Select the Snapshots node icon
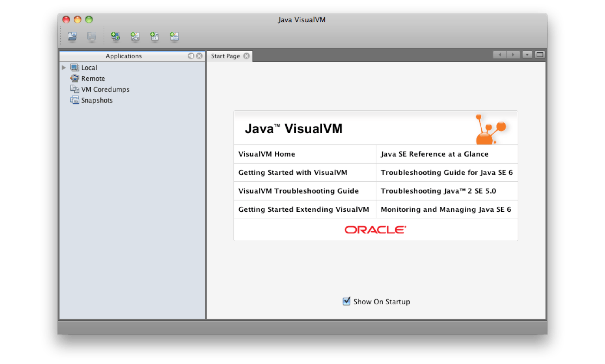 (x=75, y=100)
